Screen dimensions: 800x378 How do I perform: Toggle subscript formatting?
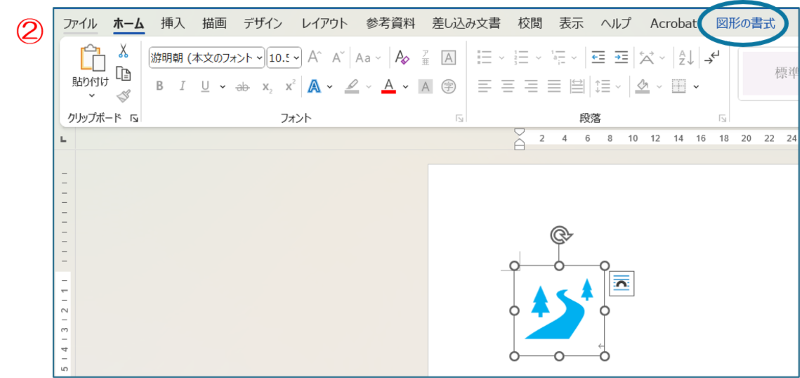pos(267,87)
